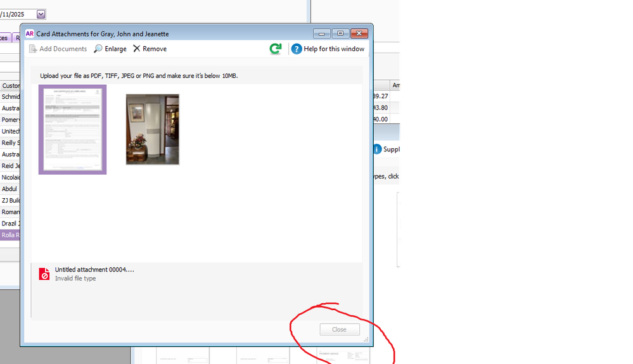The image size is (633, 364).
Task: Click the blue info icon behind the dialog
Action: tap(377, 149)
